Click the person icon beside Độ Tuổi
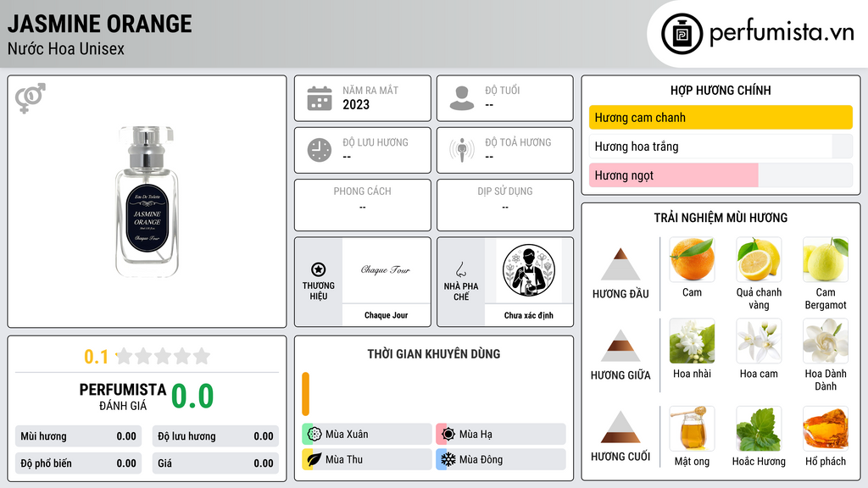This screenshot has width=868, height=488. (462, 98)
